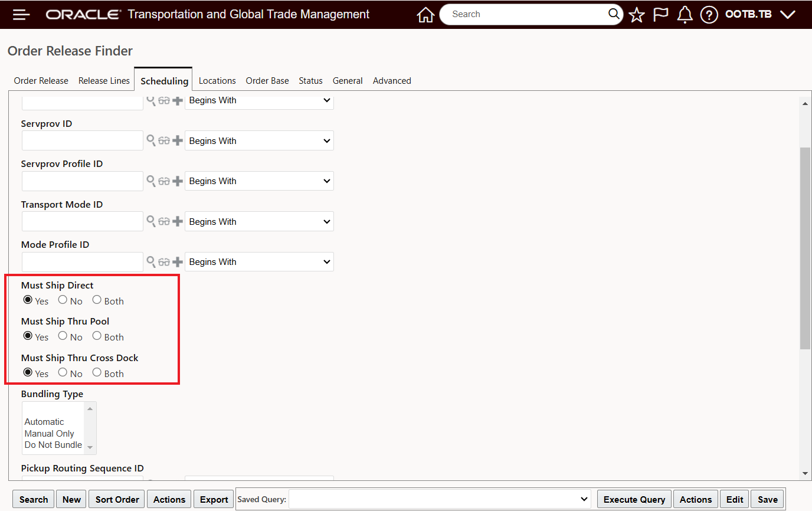Screen dimensions: 812x511
Task: Click the New button
Action: click(71, 499)
